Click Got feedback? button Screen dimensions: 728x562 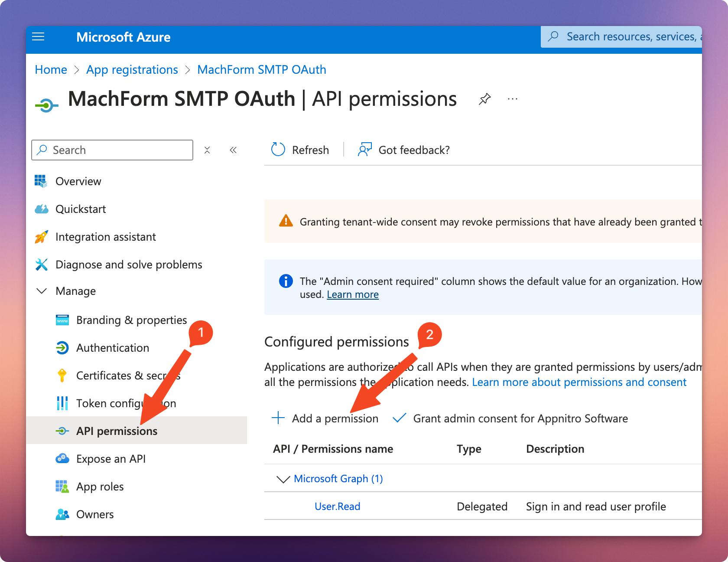(x=404, y=150)
